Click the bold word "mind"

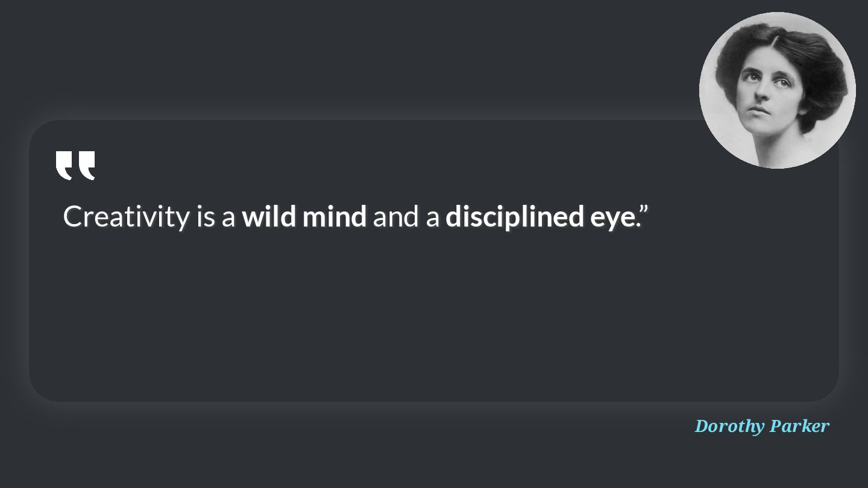tap(335, 216)
